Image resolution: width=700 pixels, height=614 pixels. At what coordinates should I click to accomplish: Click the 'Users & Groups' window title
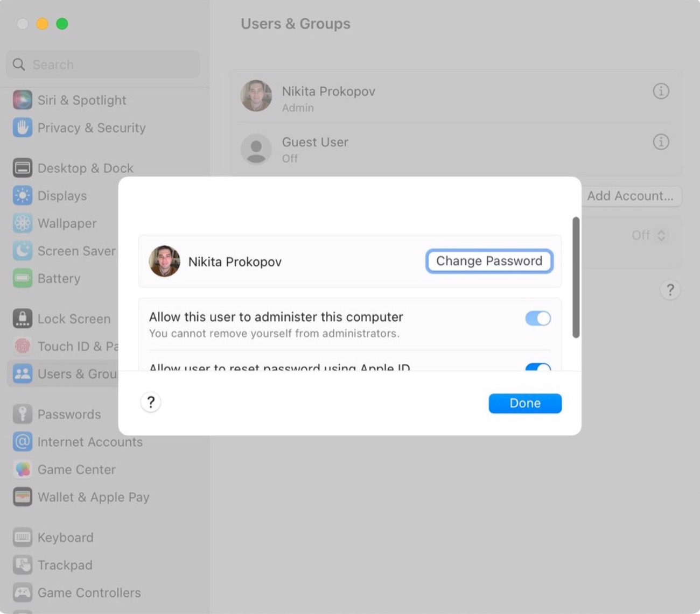[296, 24]
